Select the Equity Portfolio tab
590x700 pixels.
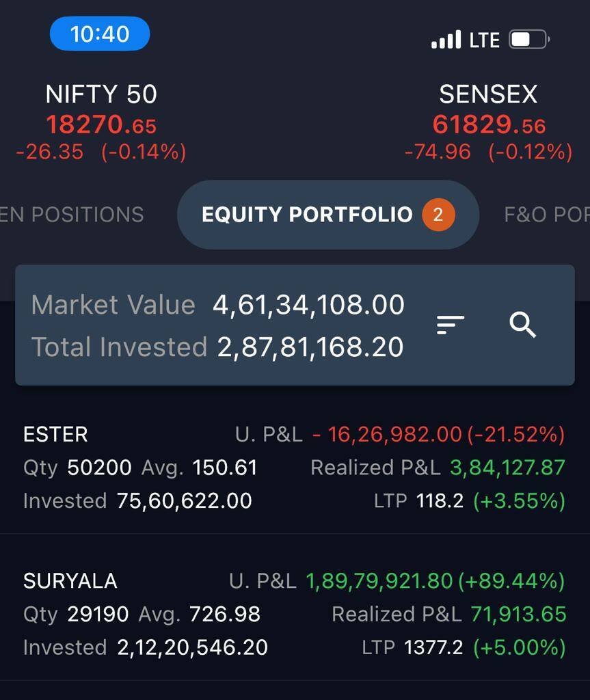tap(307, 215)
